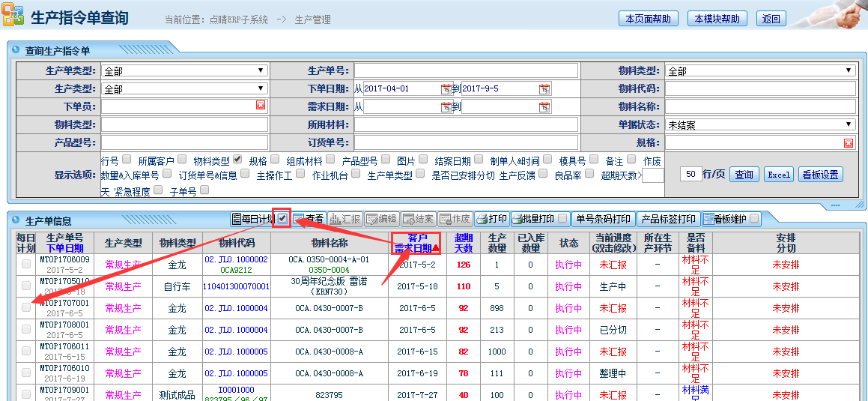Sort by 超期天数 column header
868x401 pixels.
pos(464,243)
